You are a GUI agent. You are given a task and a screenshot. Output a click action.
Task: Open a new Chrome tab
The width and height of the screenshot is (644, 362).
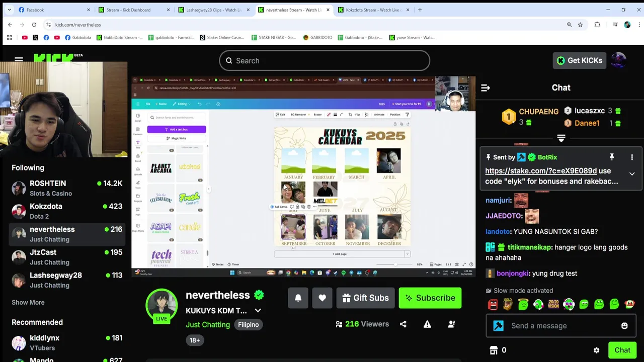420,10
